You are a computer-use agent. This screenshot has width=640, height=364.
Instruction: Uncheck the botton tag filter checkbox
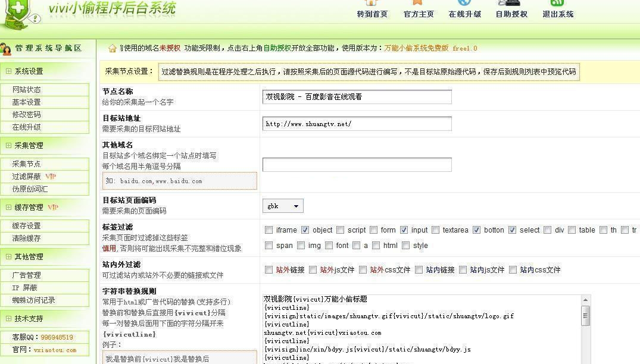[476, 230]
